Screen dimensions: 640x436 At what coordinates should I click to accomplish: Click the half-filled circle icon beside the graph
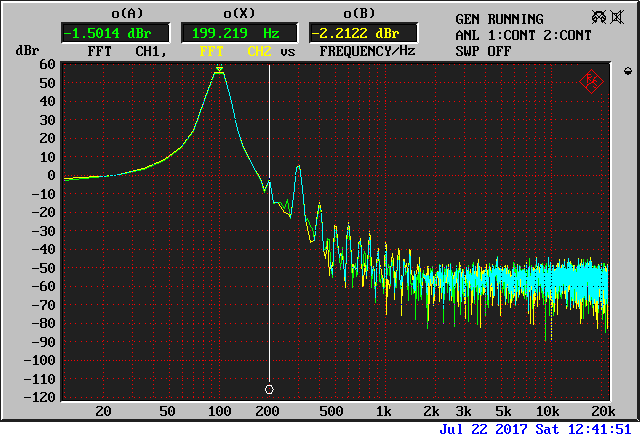tap(628, 71)
